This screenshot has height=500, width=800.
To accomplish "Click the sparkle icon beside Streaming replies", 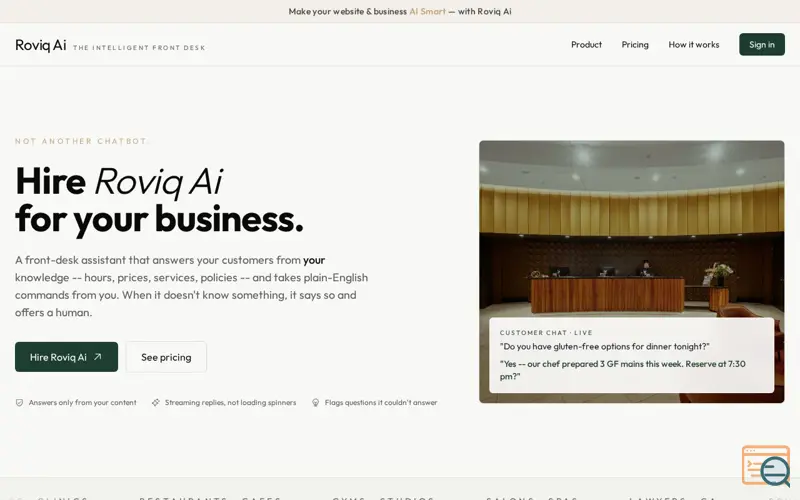I will point(156,403).
